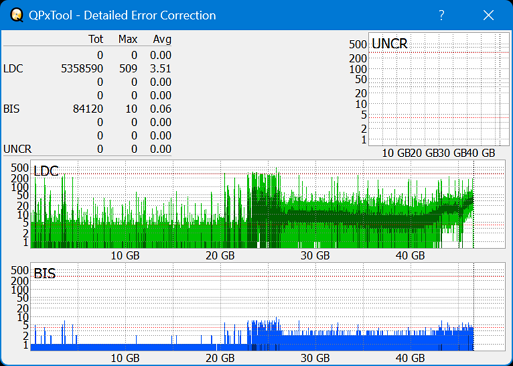Click the '40 GB' axis label under LDC graph
513x366 pixels.
[x=410, y=256]
